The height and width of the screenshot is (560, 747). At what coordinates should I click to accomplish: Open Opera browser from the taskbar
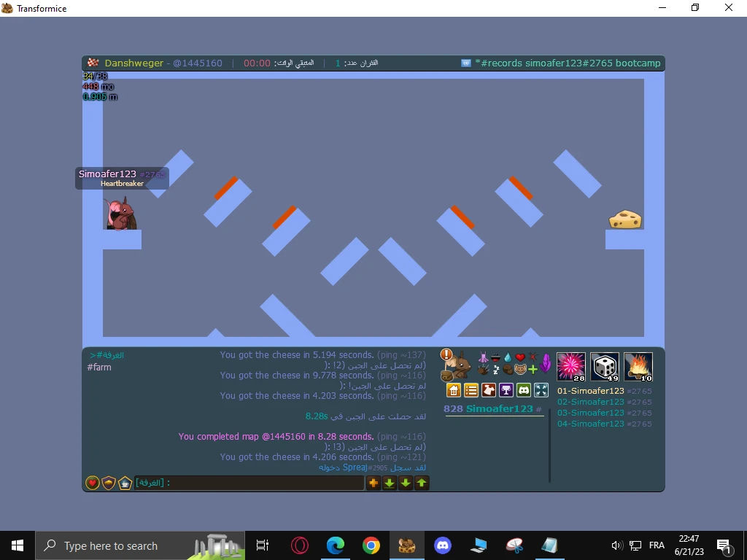point(300,545)
